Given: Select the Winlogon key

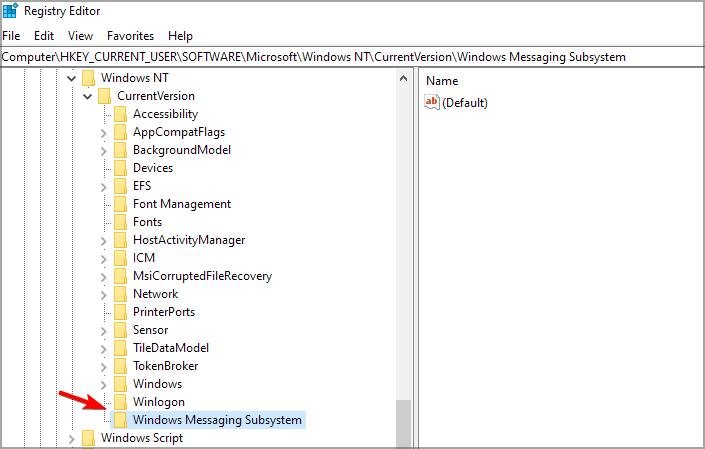Looking at the screenshot, I should coord(159,402).
